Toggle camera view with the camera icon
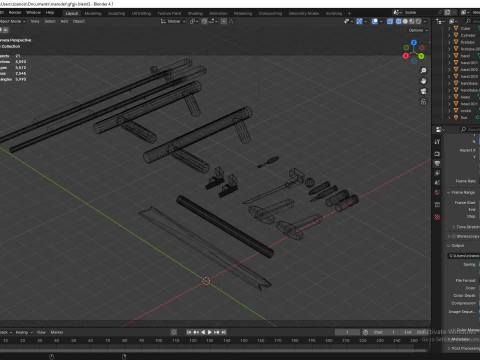This screenshot has height=360, width=480. (x=423, y=91)
